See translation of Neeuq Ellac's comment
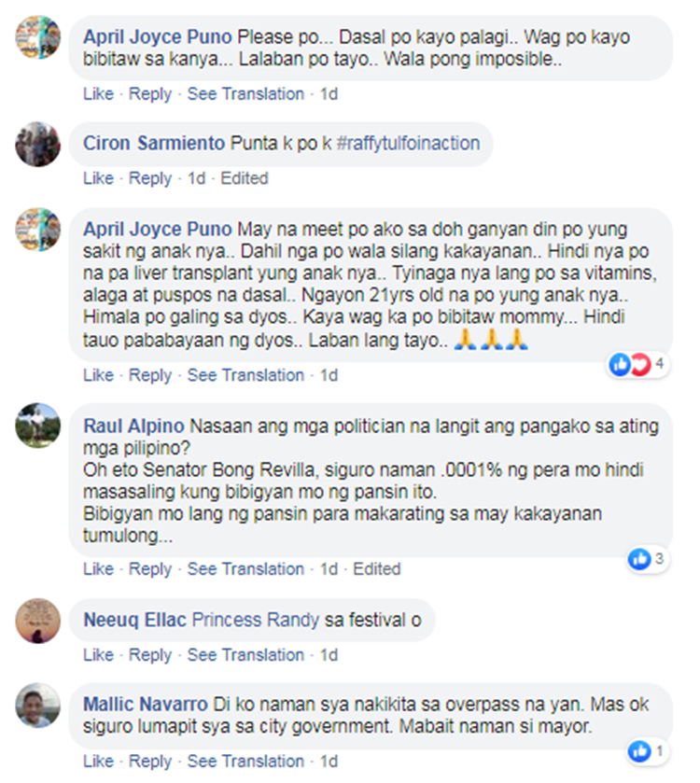 click(x=245, y=654)
